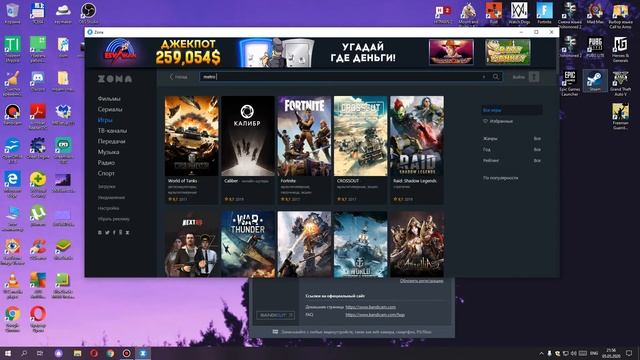Click the Вулкан casino ad logo
The image size is (640, 360).
coord(120,52)
